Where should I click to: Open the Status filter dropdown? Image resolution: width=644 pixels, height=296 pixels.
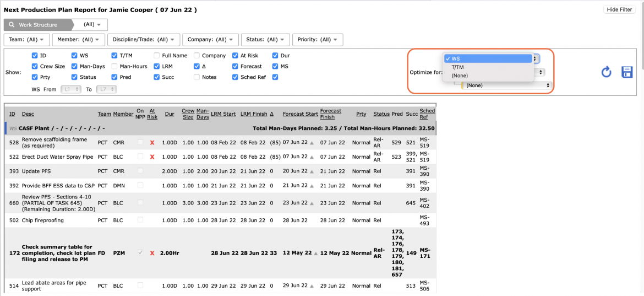(x=265, y=40)
